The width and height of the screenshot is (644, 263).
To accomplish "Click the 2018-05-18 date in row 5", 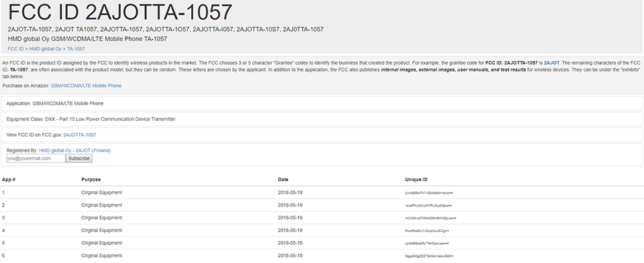I will 290,243.
